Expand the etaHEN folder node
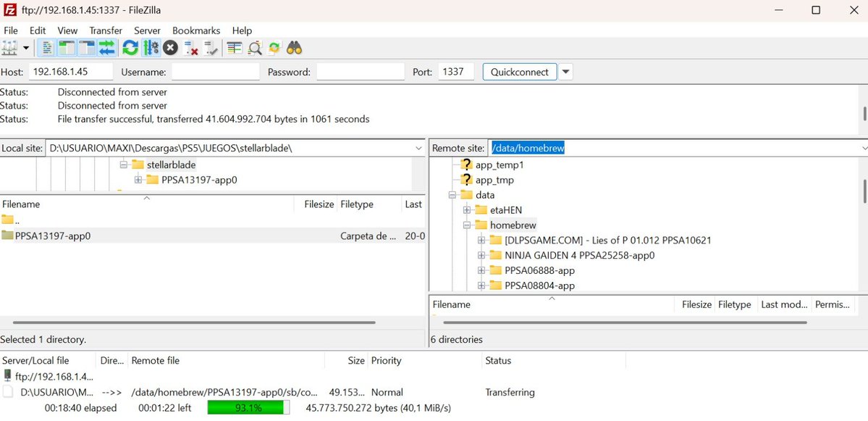 467,210
